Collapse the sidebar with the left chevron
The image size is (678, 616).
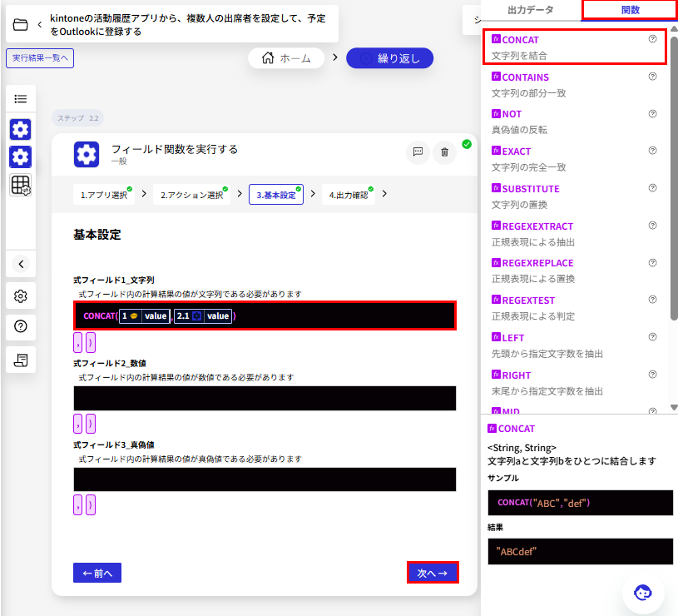[20, 264]
